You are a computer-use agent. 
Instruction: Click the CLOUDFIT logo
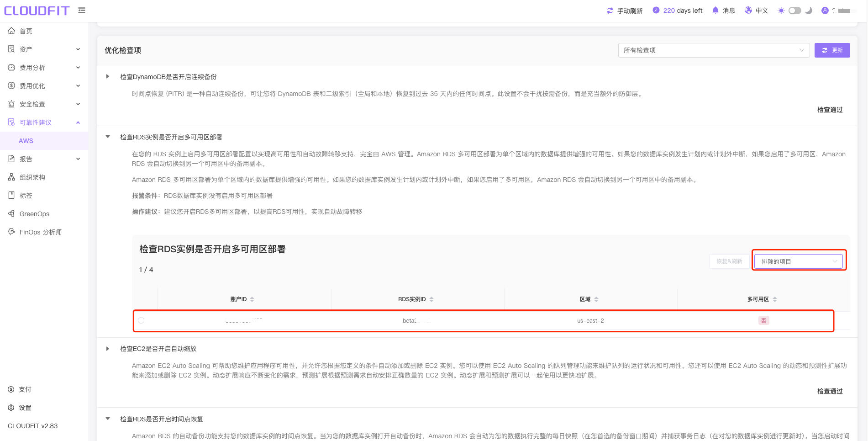click(x=37, y=11)
